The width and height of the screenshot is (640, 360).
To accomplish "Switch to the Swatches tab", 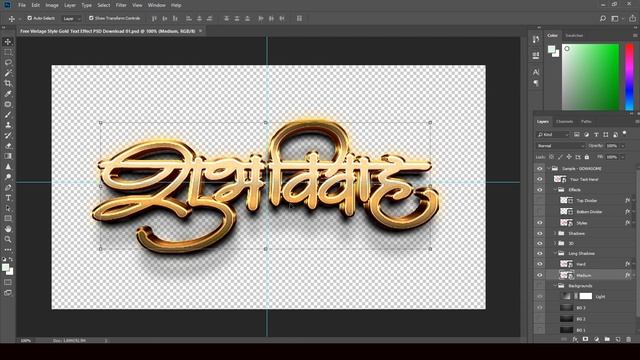I will click(574, 36).
